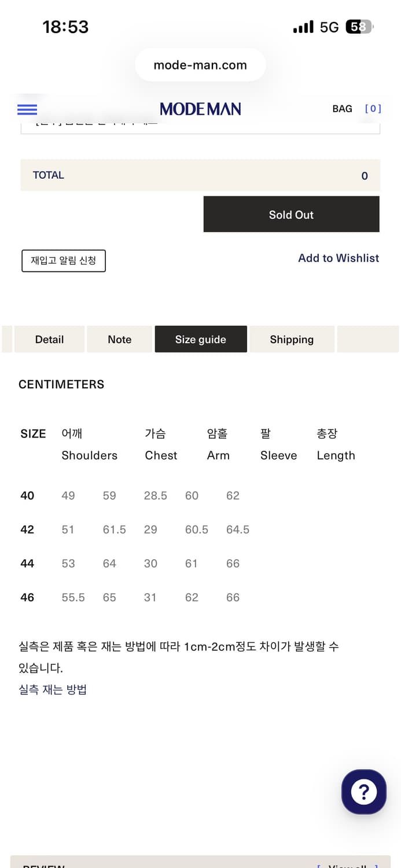Open the hamburger navigation menu
401x868 pixels.
27,109
